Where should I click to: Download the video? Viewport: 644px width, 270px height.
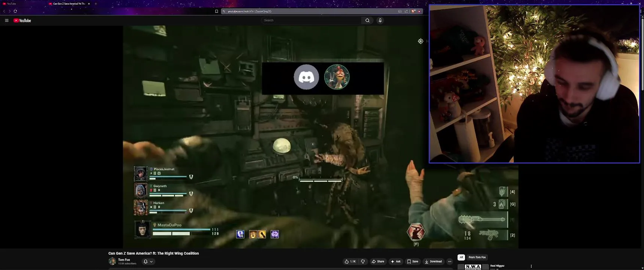(433, 261)
